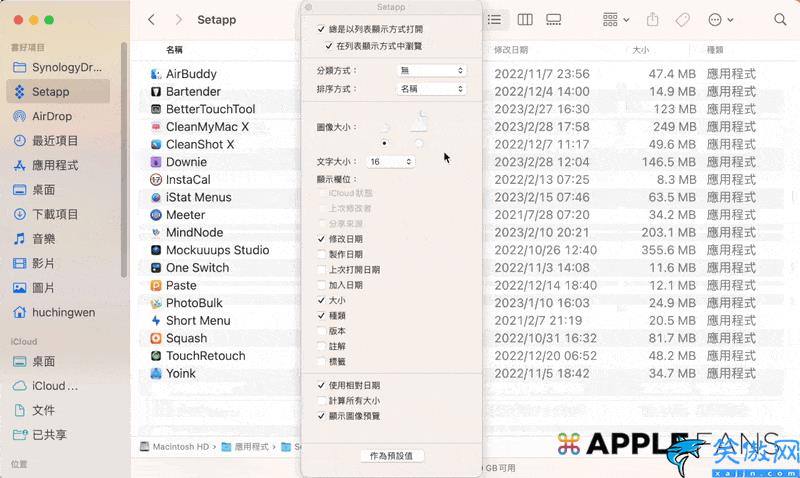The height and width of the screenshot is (478, 800).
Task: Open 最近項目 in the sidebar
Action: tap(58, 141)
